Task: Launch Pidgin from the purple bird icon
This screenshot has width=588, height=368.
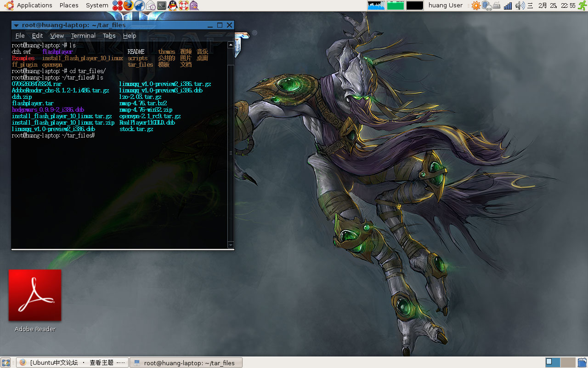Action: [x=194, y=6]
